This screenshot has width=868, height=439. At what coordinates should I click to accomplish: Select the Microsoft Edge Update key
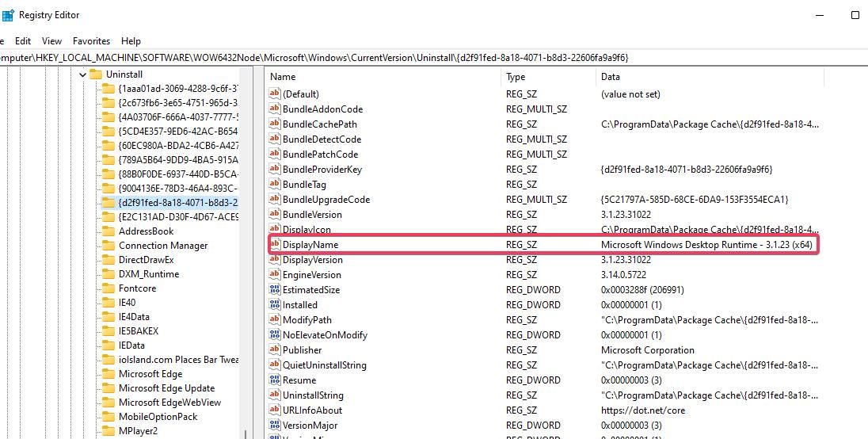tap(166, 388)
